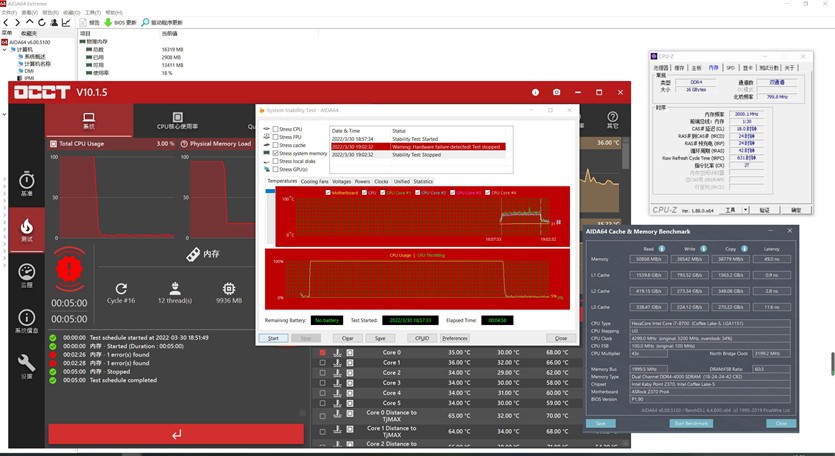
Task: Toggle the Core 1 row checkbox
Action: [x=322, y=362]
